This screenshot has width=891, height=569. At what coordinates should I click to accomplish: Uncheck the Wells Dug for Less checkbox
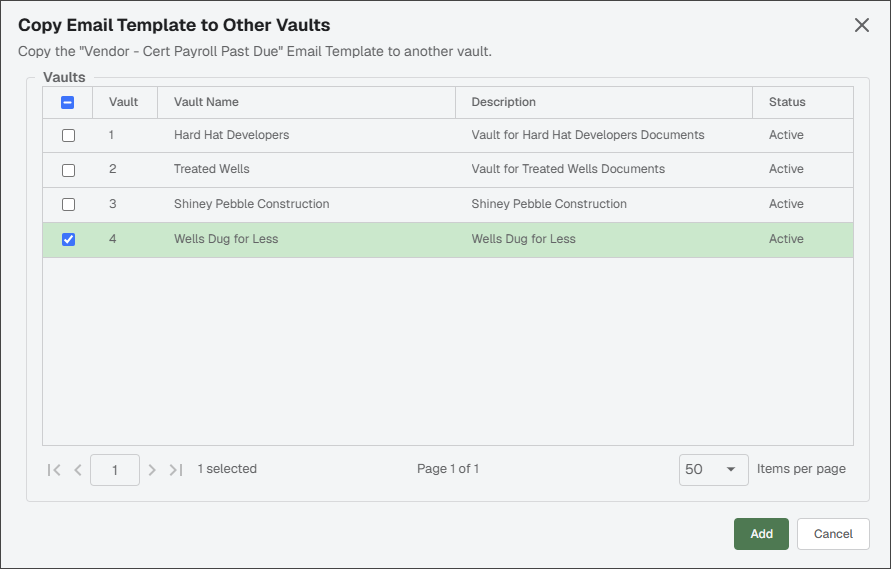click(x=68, y=239)
